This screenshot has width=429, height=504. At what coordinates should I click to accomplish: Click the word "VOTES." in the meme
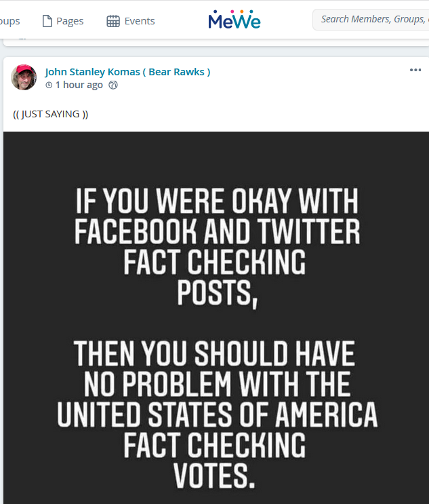pos(215,476)
